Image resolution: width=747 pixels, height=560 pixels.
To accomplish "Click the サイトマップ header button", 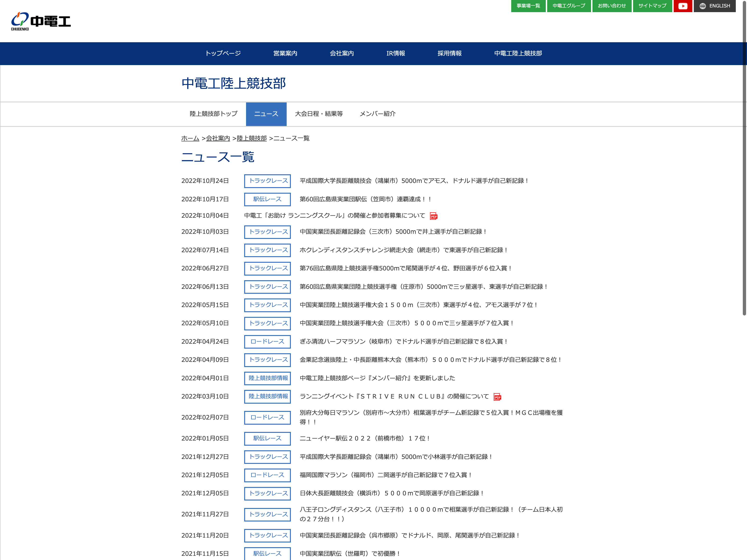I will [x=652, y=6].
